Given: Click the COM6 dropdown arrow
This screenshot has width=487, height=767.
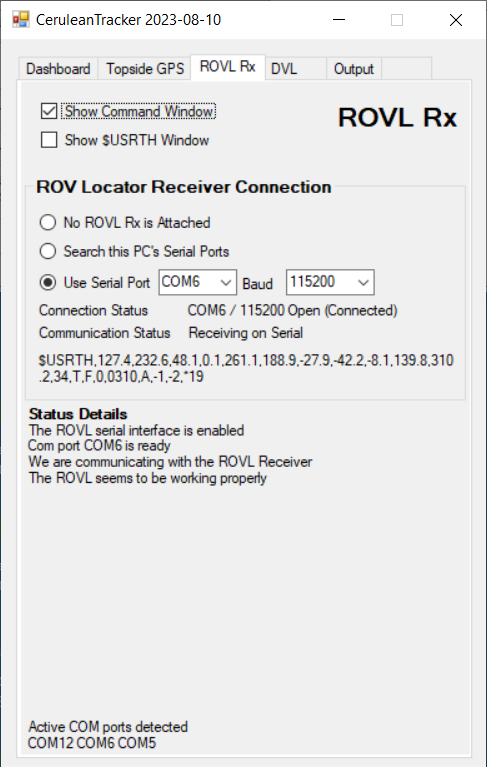Looking at the screenshot, I should click(x=225, y=282).
